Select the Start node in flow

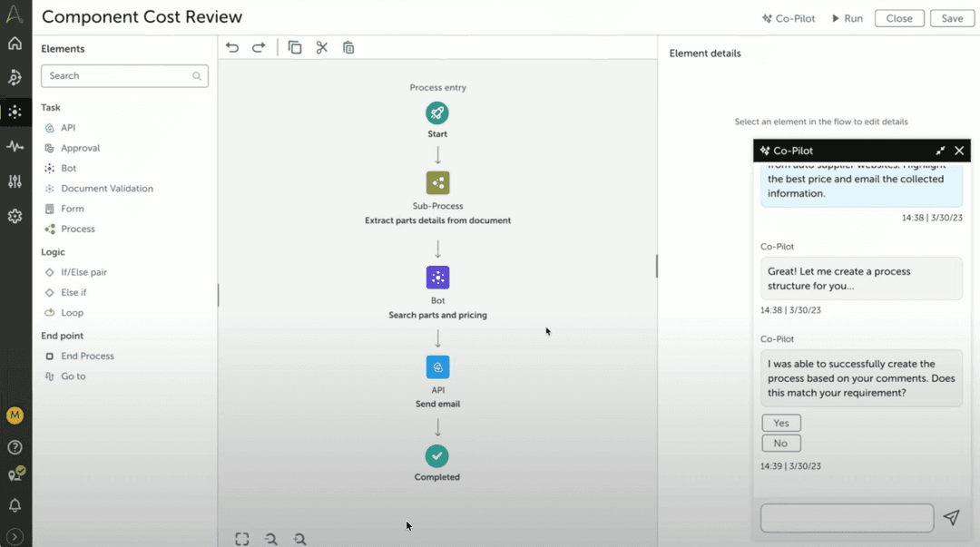point(437,113)
